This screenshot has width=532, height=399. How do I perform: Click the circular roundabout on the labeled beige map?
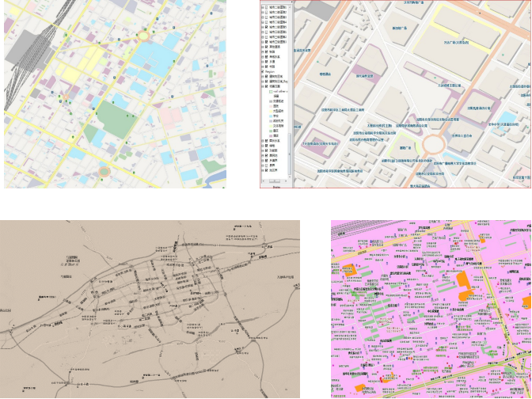click(434, 144)
